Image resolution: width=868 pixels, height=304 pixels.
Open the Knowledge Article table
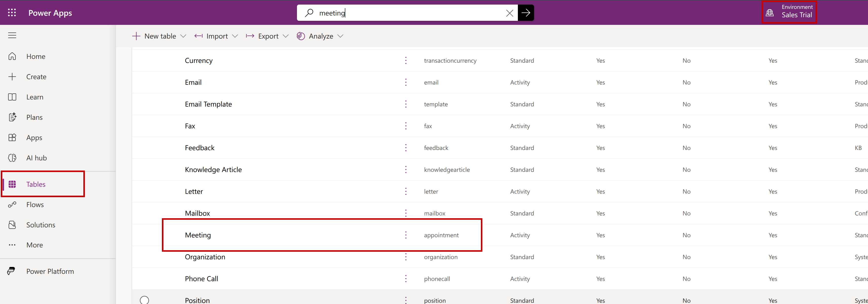(x=213, y=169)
